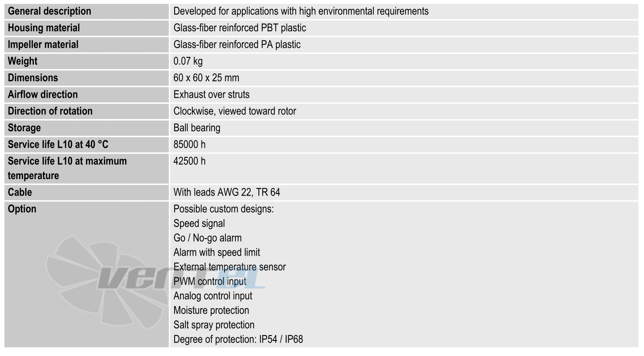Click the Ball bearing storage value

coord(197,128)
